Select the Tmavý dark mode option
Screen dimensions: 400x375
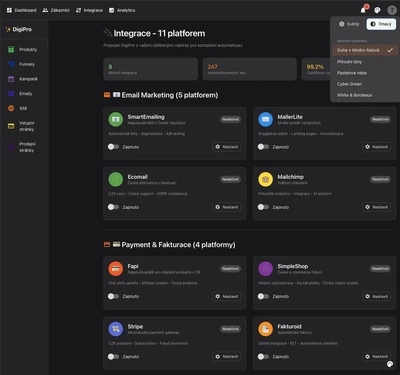click(x=381, y=24)
